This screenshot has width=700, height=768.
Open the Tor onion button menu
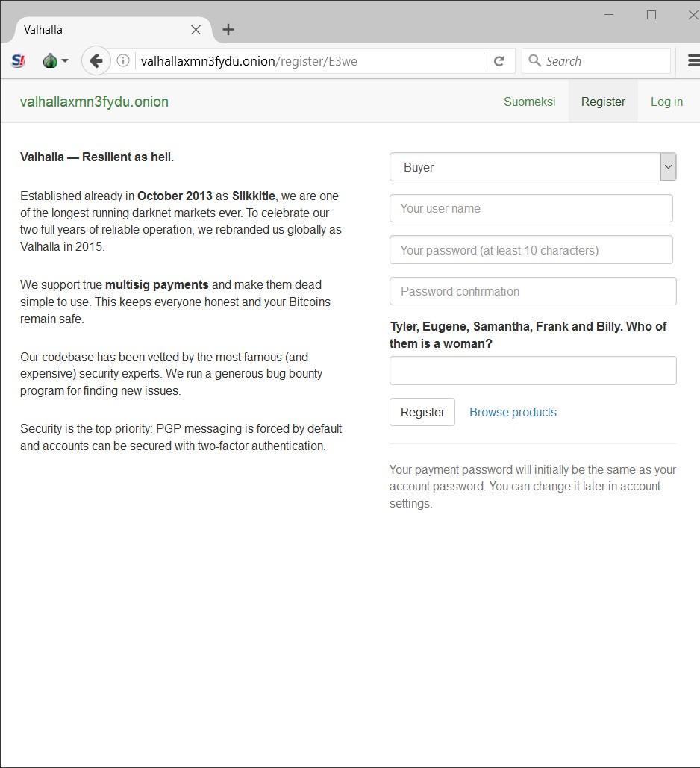point(55,60)
